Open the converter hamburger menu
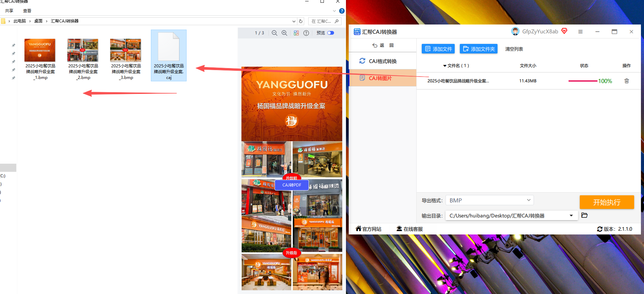The height and width of the screenshot is (294, 644). click(x=580, y=32)
